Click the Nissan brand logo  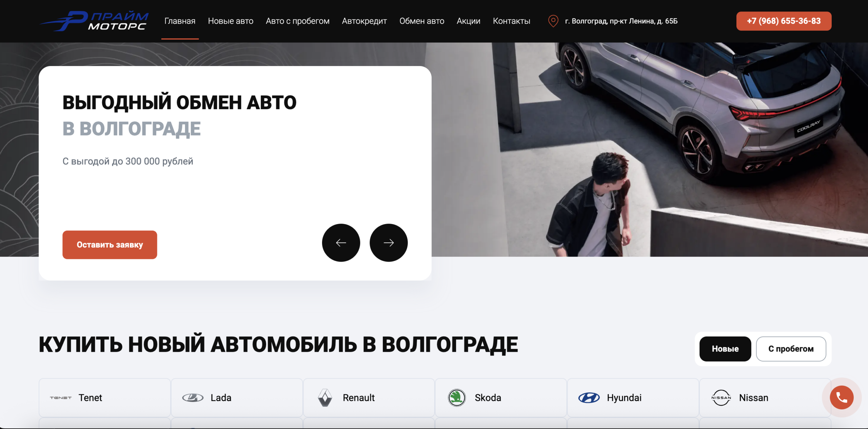pos(721,398)
